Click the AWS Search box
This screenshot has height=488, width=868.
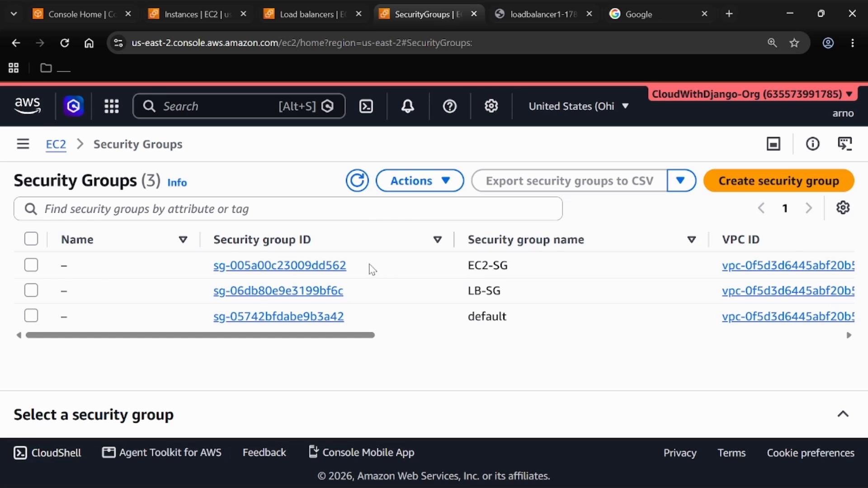[239, 106]
